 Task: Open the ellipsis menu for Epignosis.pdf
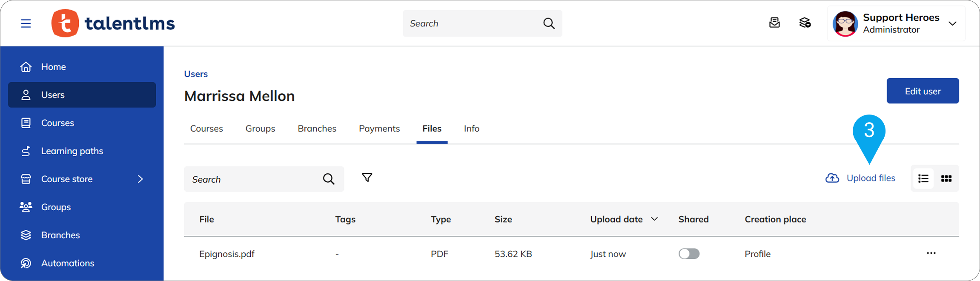pyautogui.click(x=931, y=253)
